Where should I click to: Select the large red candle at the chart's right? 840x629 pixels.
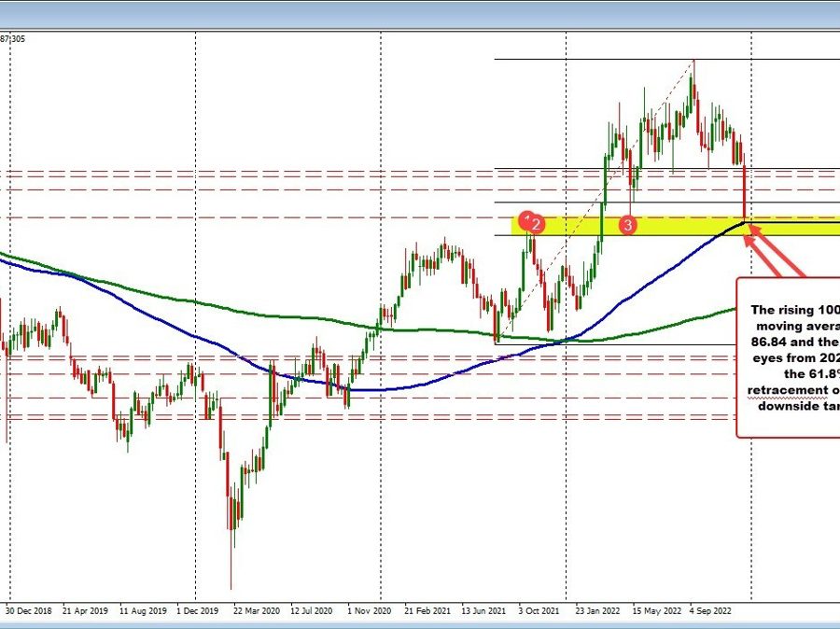pyautogui.click(x=744, y=191)
